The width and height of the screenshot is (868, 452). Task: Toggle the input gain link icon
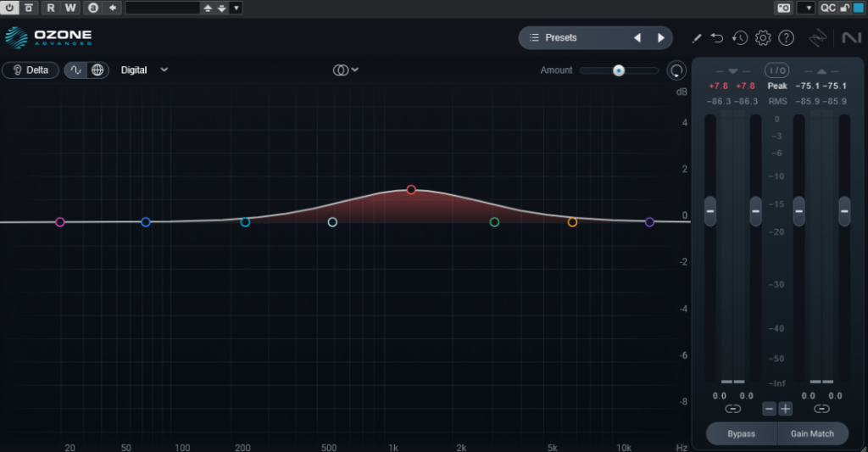733,409
